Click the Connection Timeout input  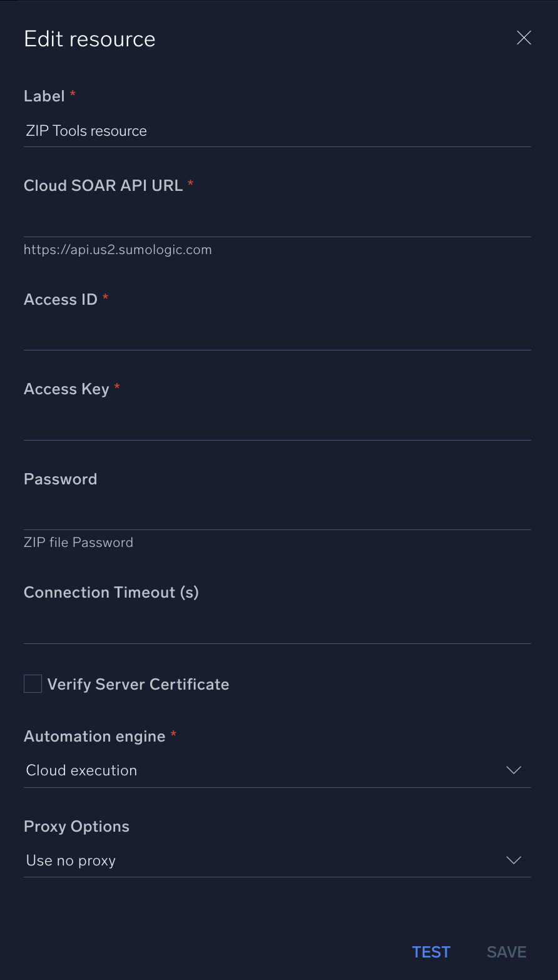click(x=277, y=628)
